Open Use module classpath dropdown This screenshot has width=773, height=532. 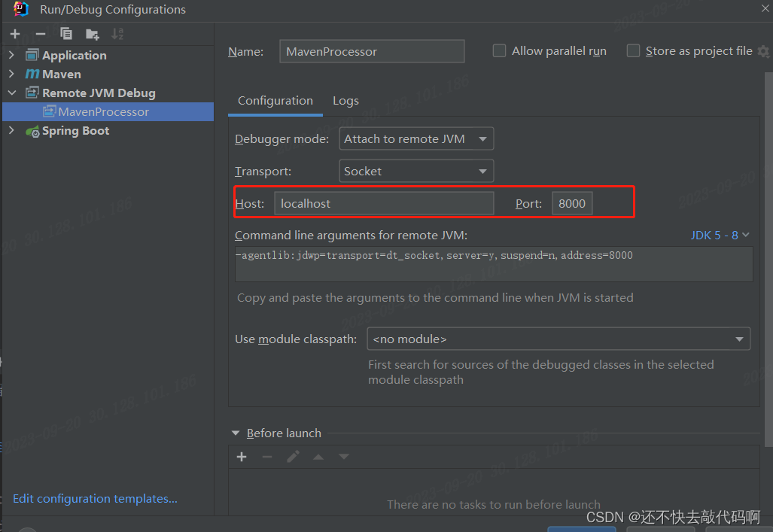(x=558, y=339)
